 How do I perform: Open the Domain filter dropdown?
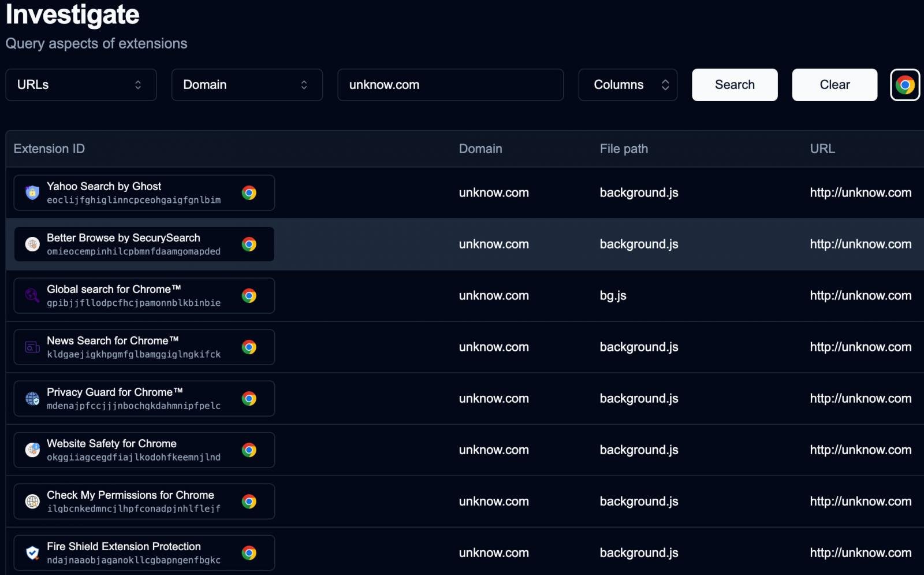point(247,84)
